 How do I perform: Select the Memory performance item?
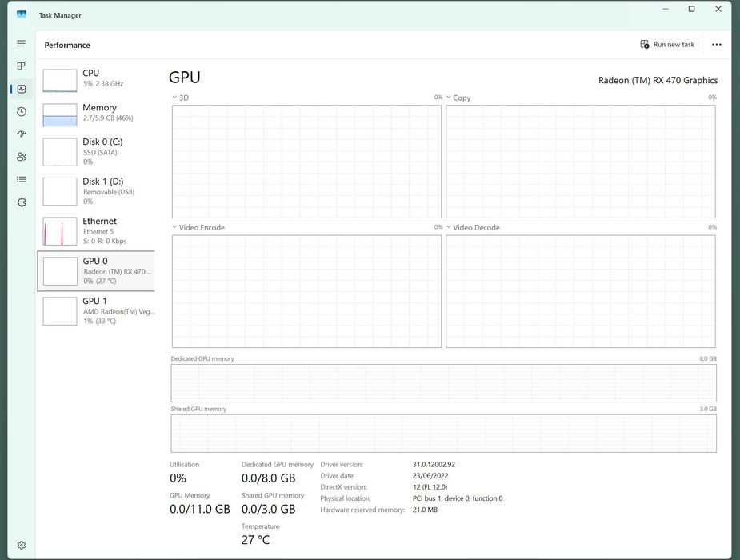coord(96,114)
